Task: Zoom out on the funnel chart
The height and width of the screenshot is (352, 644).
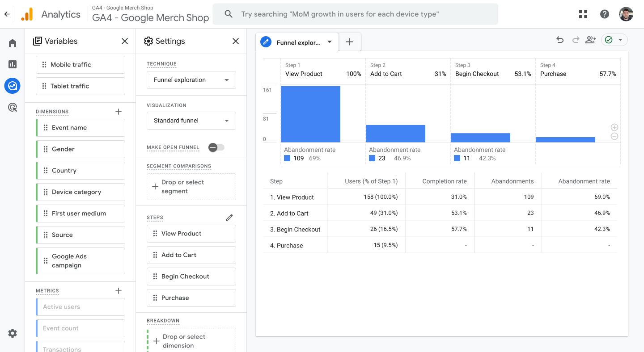Action: (614, 136)
